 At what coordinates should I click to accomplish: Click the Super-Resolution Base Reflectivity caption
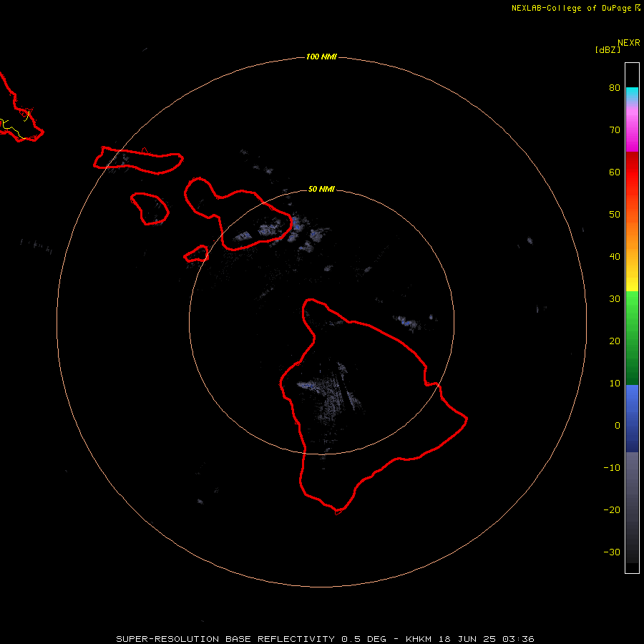(x=325, y=639)
